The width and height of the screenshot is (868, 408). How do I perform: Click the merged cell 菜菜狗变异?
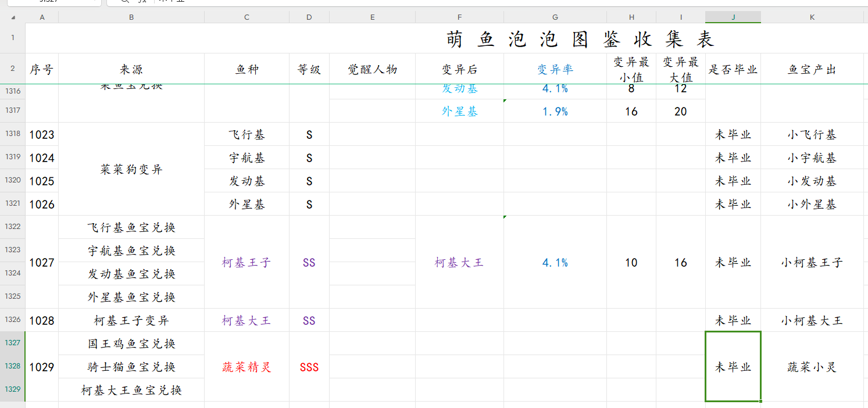tap(131, 169)
